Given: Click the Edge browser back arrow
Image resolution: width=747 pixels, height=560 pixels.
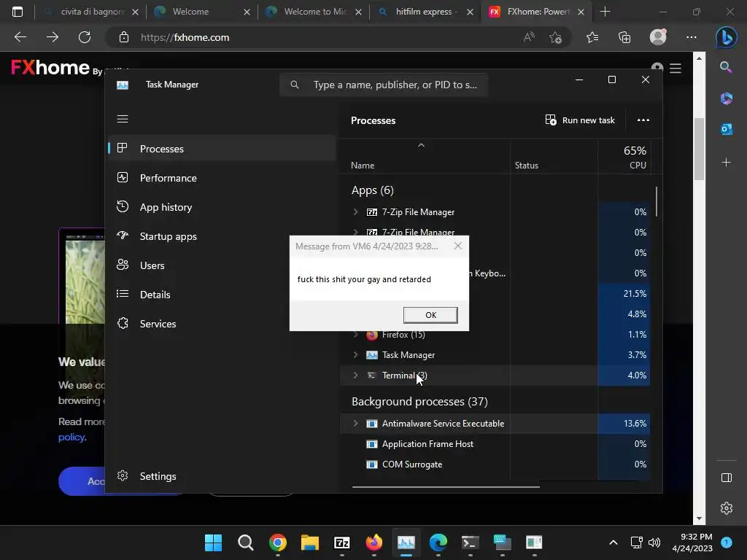Looking at the screenshot, I should 20,37.
